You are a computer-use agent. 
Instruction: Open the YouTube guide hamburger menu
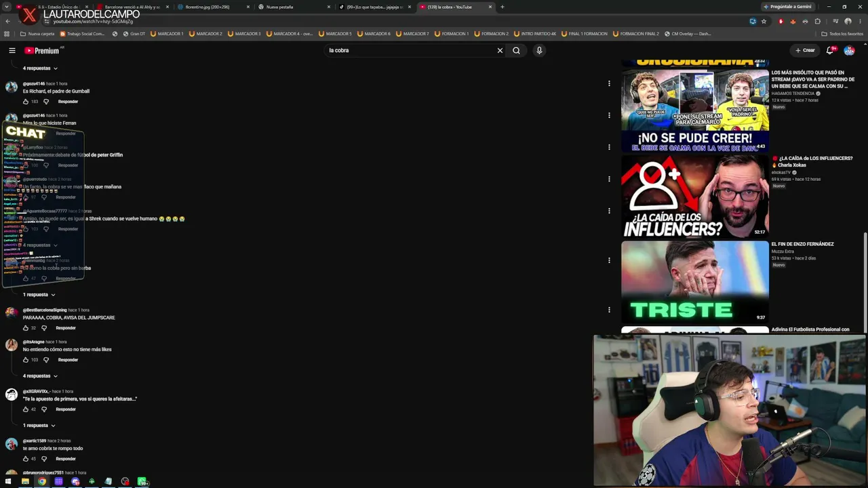click(12, 50)
